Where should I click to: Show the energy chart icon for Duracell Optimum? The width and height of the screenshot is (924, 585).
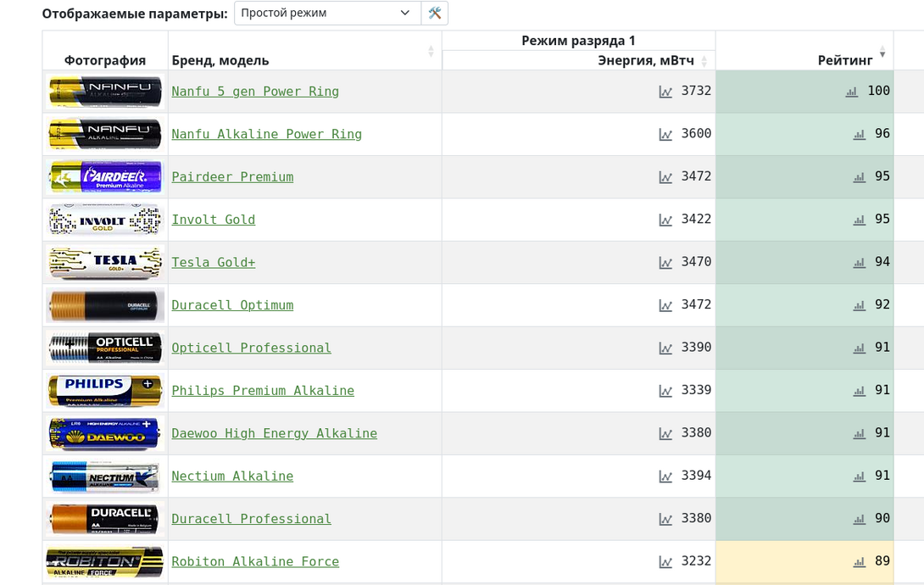pos(665,305)
